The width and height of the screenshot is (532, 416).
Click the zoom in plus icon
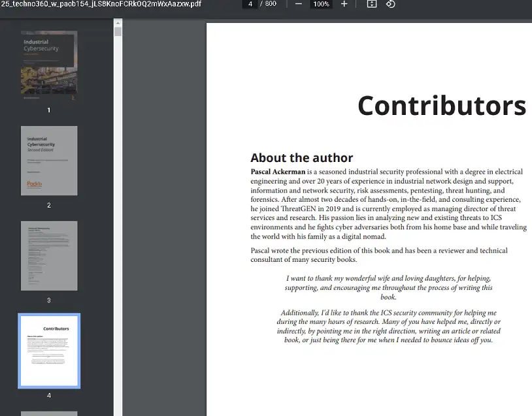click(x=344, y=4)
